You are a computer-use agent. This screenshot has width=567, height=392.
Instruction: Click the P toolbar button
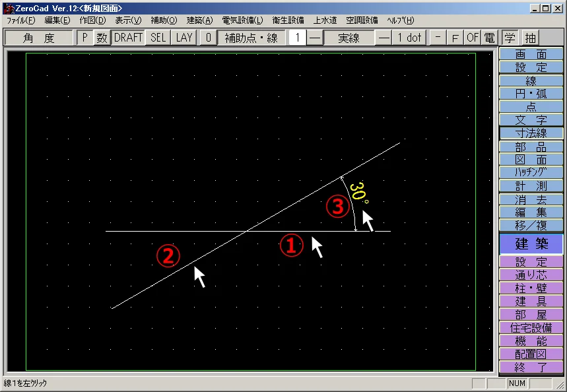pos(84,38)
